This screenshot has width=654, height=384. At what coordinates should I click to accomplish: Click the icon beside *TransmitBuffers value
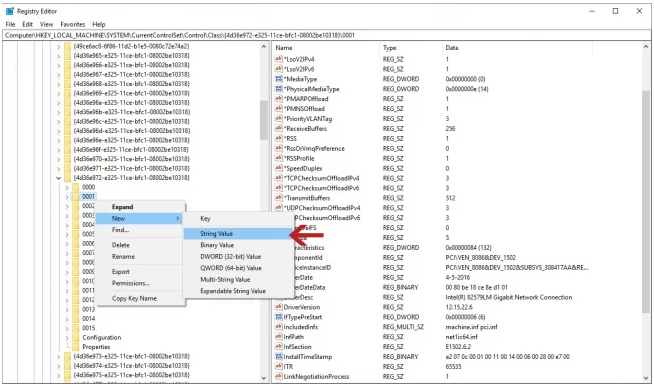click(x=279, y=198)
